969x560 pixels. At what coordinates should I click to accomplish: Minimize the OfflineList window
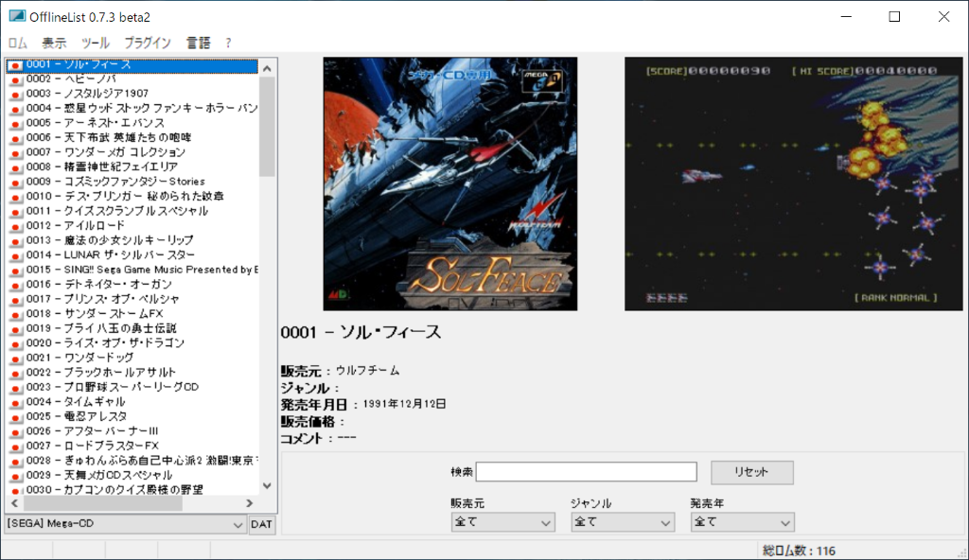pyautogui.click(x=846, y=17)
